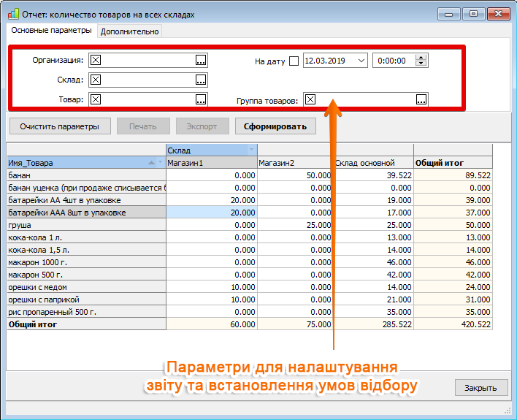Click the Экспорт button
This screenshot has width=517, height=420.
pyautogui.click(x=202, y=126)
